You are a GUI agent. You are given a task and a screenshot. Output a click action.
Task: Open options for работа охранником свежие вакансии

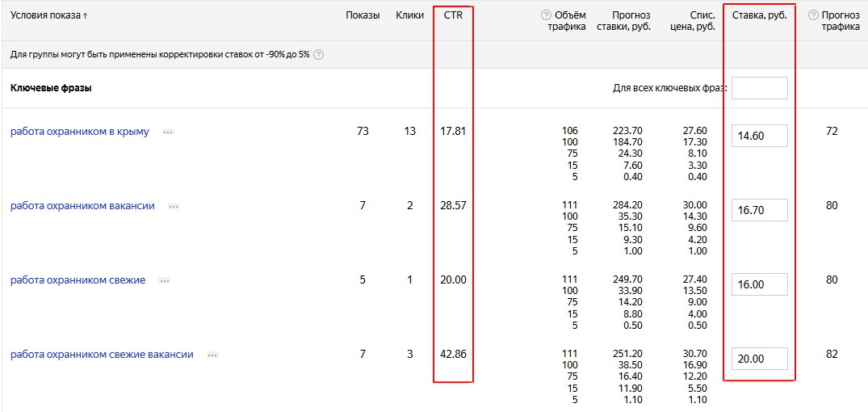coord(212,355)
